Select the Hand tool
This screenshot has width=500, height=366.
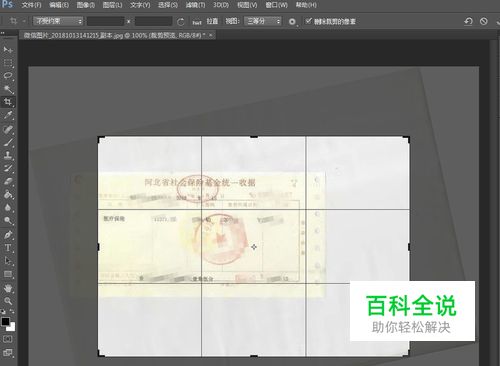(8, 288)
